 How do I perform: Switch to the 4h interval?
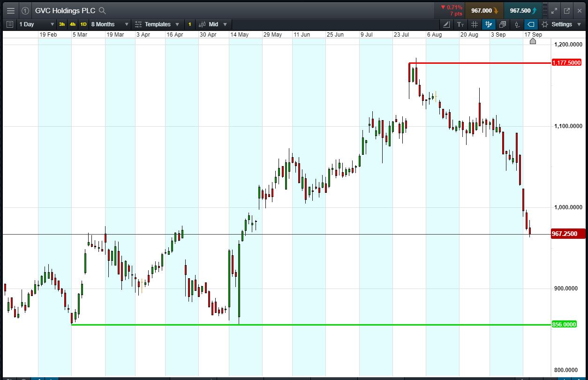point(73,24)
